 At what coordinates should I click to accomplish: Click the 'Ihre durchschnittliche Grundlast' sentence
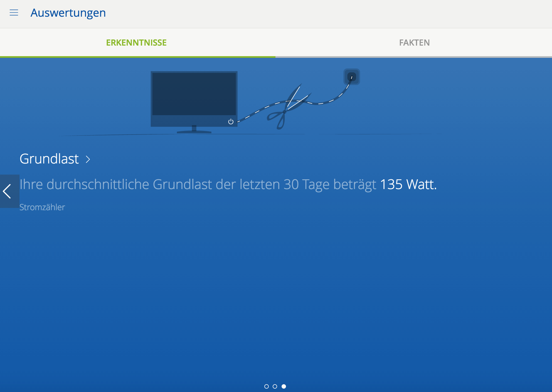[x=198, y=184]
